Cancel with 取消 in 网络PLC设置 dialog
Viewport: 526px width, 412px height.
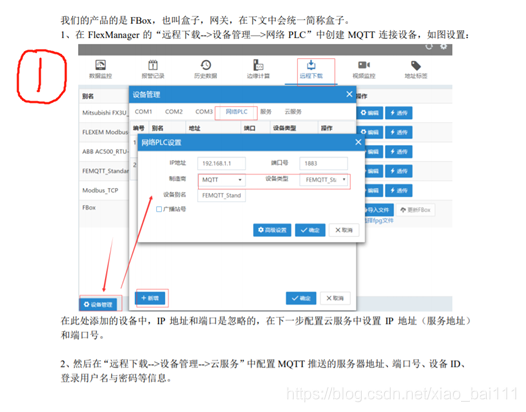(x=344, y=230)
